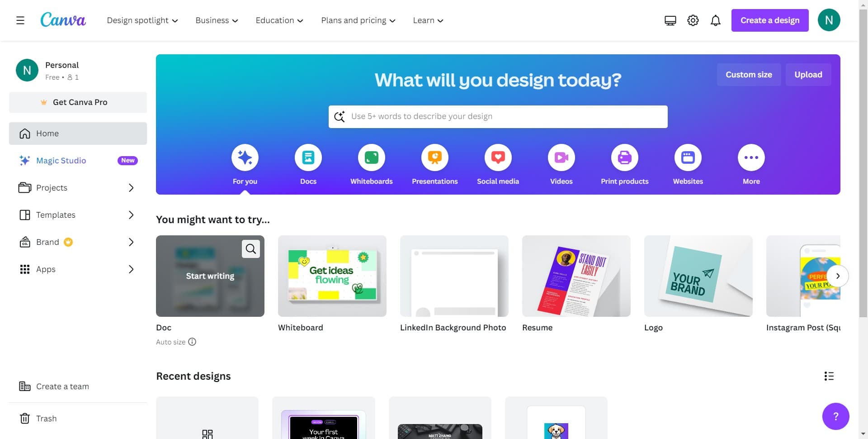Select Print products camera icon
The width and height of the screenshot is (868, 439).
(624, 157)
